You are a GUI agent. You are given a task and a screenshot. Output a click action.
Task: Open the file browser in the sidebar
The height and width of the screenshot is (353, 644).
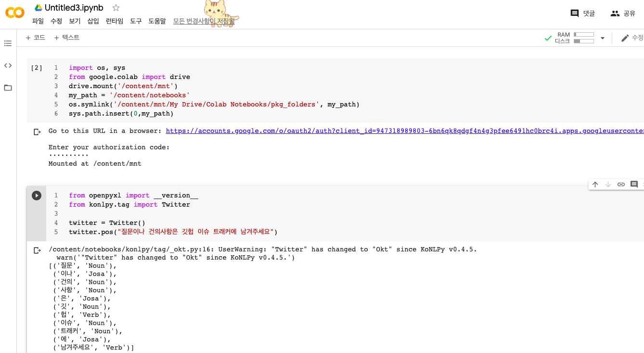click(8, 88)
